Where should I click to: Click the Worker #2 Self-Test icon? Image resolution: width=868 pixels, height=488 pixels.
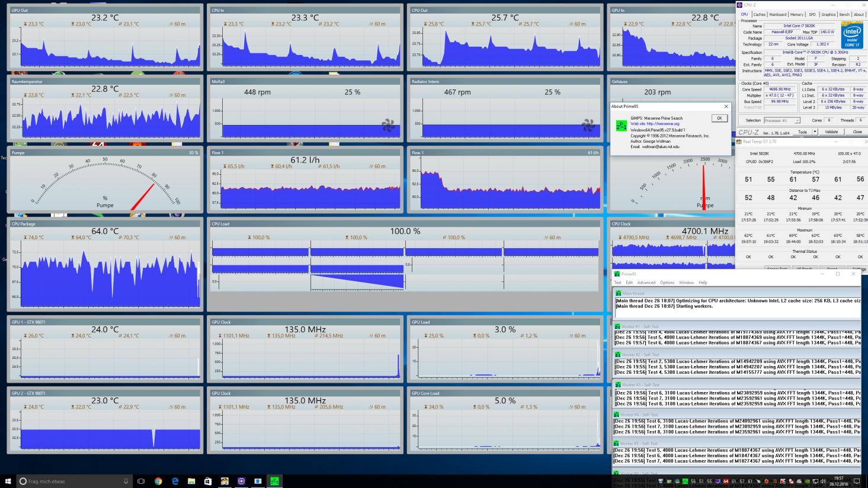pyautogui.click(x=617, y=355)
